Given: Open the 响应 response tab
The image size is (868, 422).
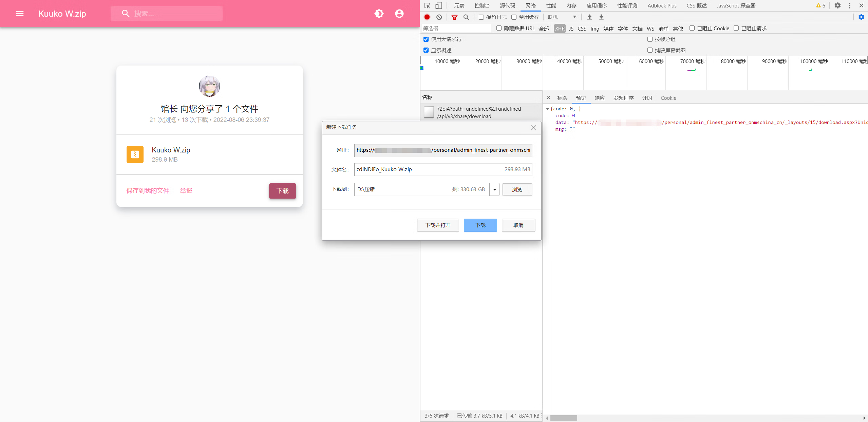Looking at the screenshot, I should tap(600, 98).
